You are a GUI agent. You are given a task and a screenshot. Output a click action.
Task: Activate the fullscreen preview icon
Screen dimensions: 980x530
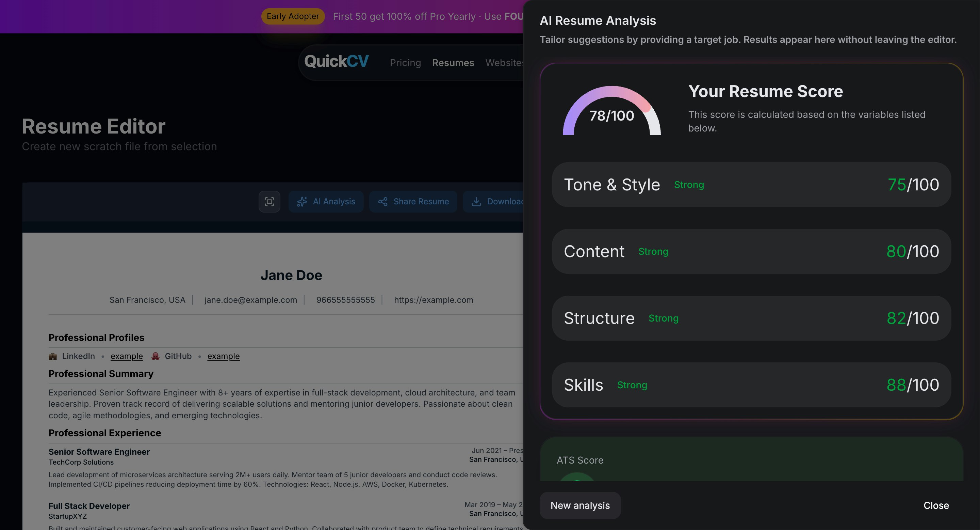pos(269,201)
